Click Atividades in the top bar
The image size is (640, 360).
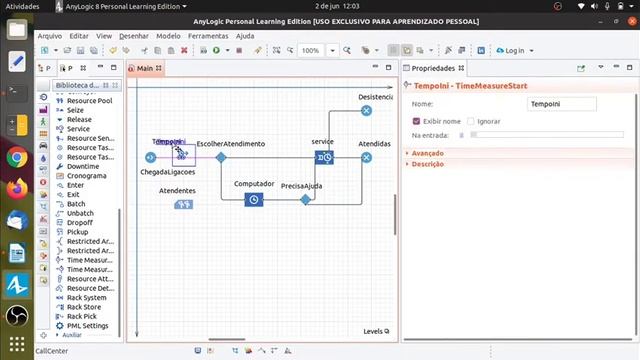pyautogui.click(x=22, y=7)
